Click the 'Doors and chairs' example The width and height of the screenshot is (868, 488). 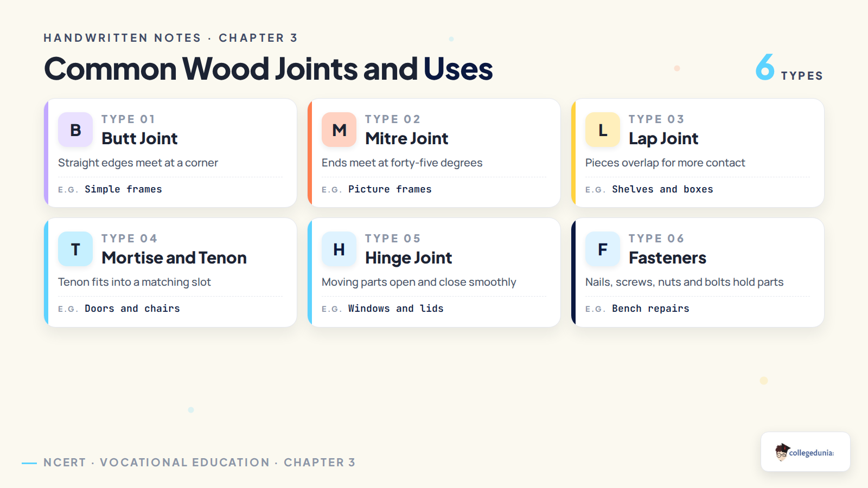pyautogui.click(x=132, y=309)
